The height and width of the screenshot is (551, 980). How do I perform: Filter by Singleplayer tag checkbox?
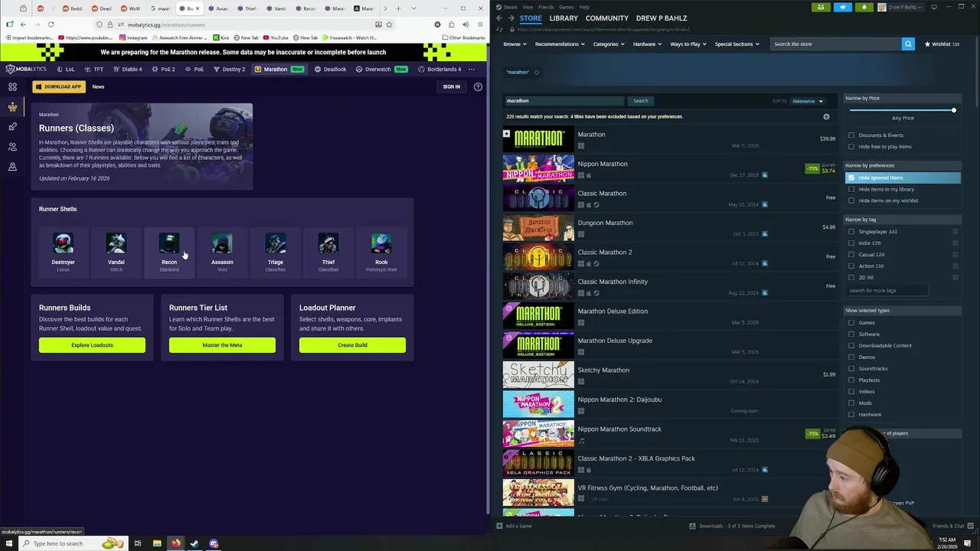click(x=851, y=231)
